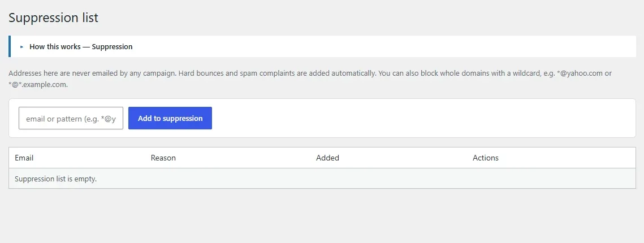Viewport: 644px width, 243px height.
Task: Select the Email column header
Action: coord(24,158)
